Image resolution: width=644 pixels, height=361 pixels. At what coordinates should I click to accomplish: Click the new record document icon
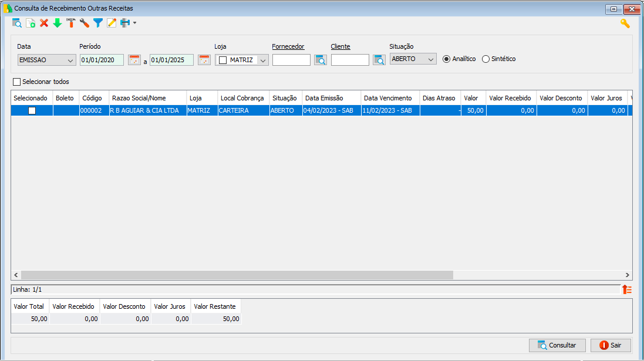[31, 23]
